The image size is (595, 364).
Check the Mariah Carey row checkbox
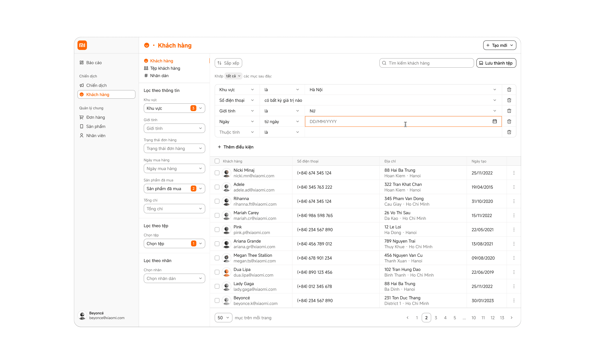(217, 215)
